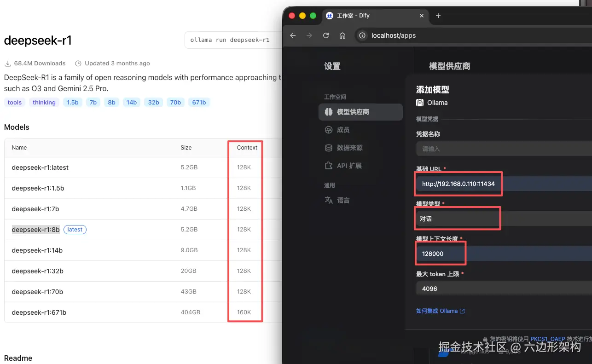Click the 模型供应商 brain icon in sidebar
Image resolution: width=592 pixels, height=364 pixels.
click(x=328, y=112)
